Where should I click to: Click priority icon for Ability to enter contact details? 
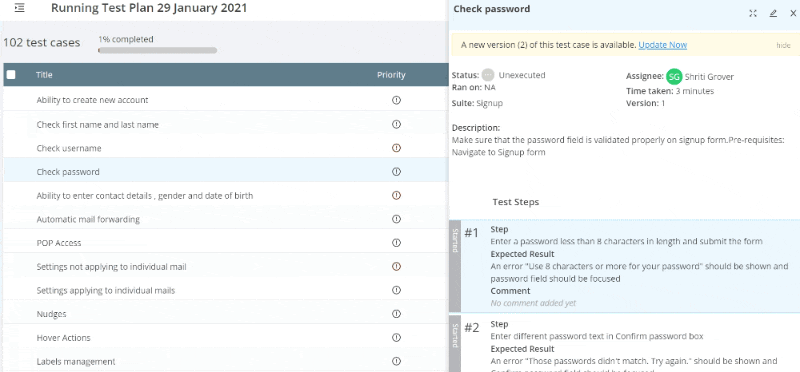tap(396, 195)
